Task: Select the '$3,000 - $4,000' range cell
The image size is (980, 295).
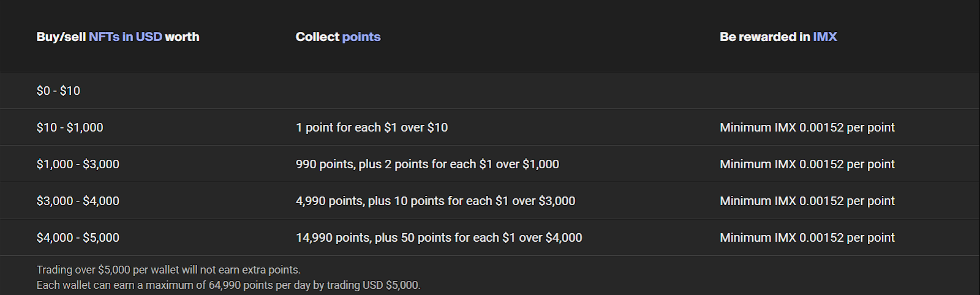Action: [x=78, y=201]
